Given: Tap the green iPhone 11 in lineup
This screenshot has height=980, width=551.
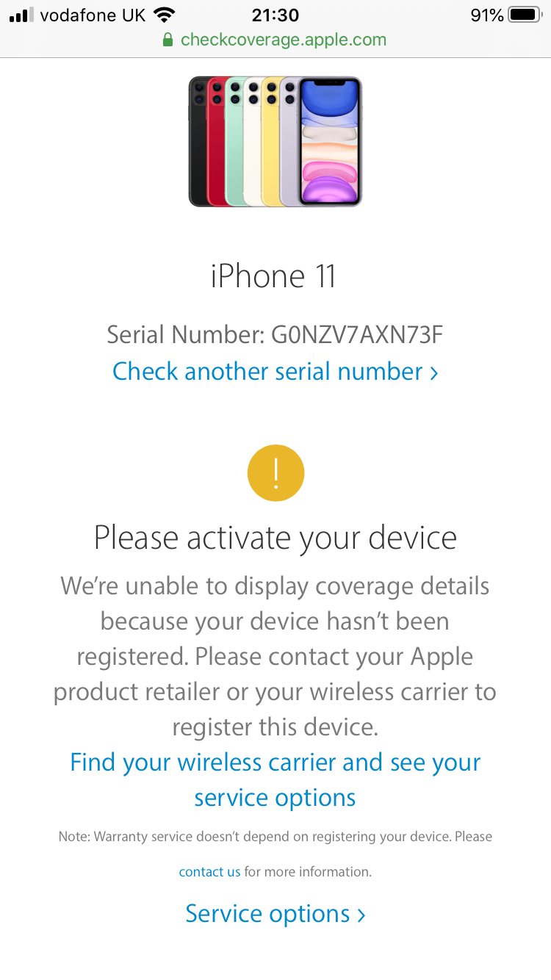Looking at the screenshot, I should coord(234,141).
